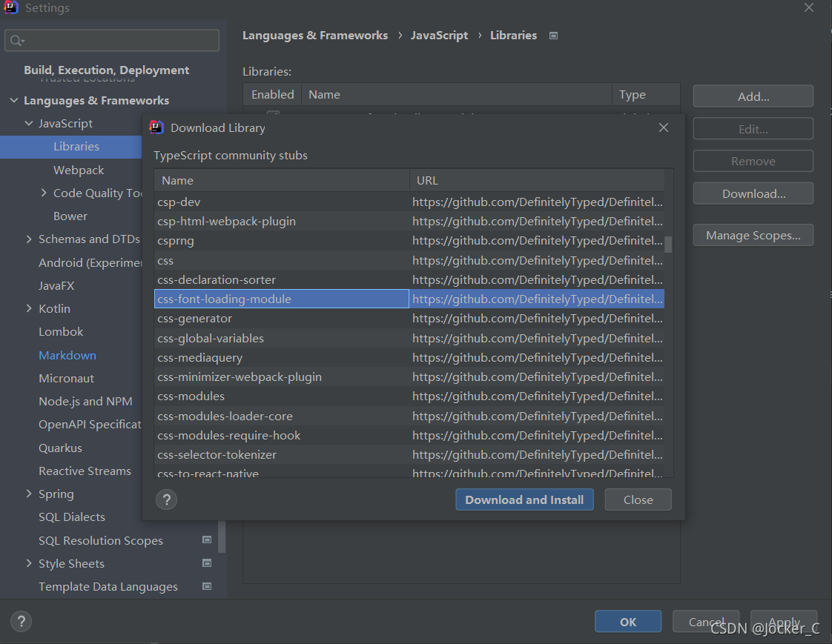832x644 pixels.
Task: Click the Type column header in Libraries table
Action: pyautogui.click(x=646, y=94)
